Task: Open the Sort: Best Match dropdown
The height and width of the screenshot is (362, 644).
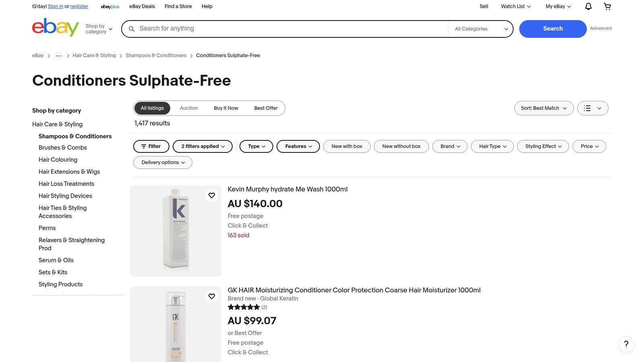Action: (544, 108)
